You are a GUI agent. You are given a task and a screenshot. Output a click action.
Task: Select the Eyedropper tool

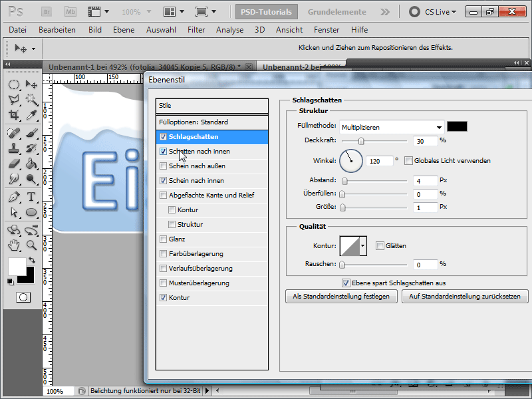point(31,114)
